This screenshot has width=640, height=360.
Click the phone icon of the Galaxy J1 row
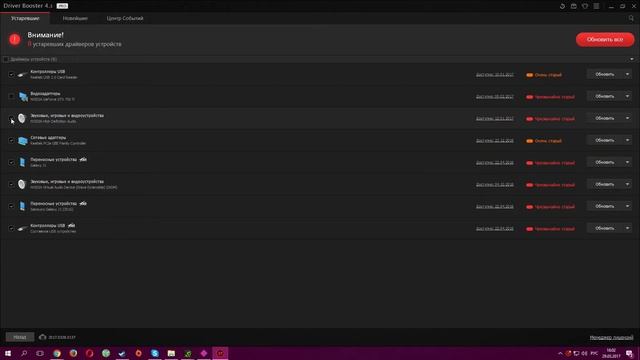pos(22,162)
